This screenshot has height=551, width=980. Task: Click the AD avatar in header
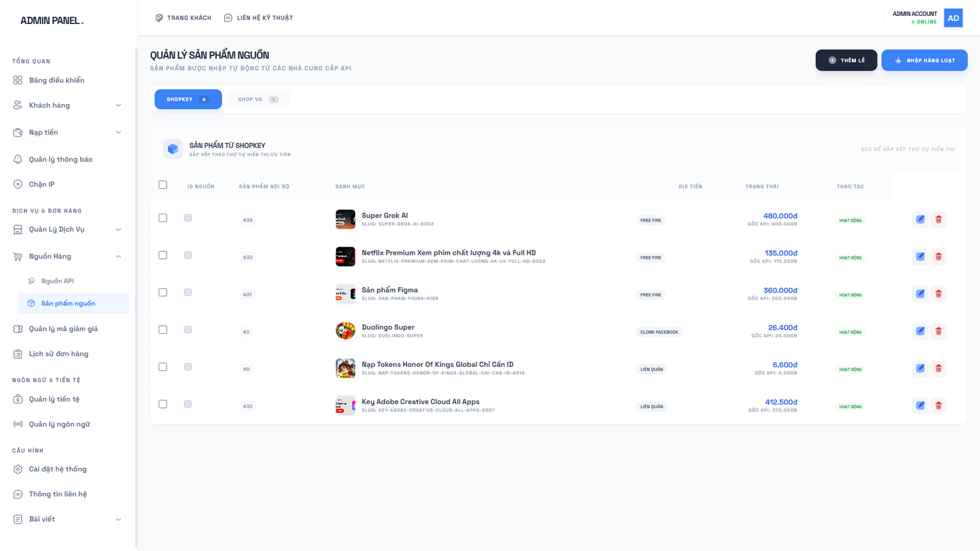click(953, 18)
